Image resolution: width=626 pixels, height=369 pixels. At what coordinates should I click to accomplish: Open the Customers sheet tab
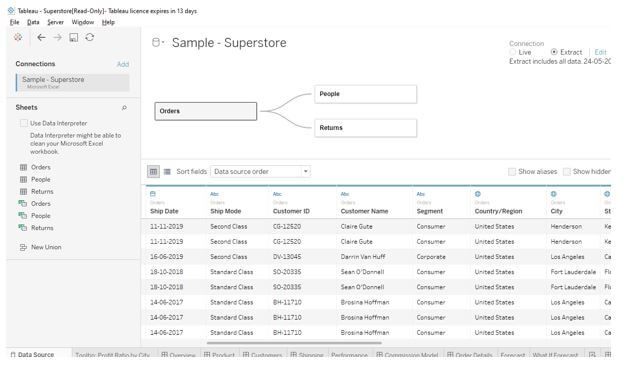click(x=262, y=355)
